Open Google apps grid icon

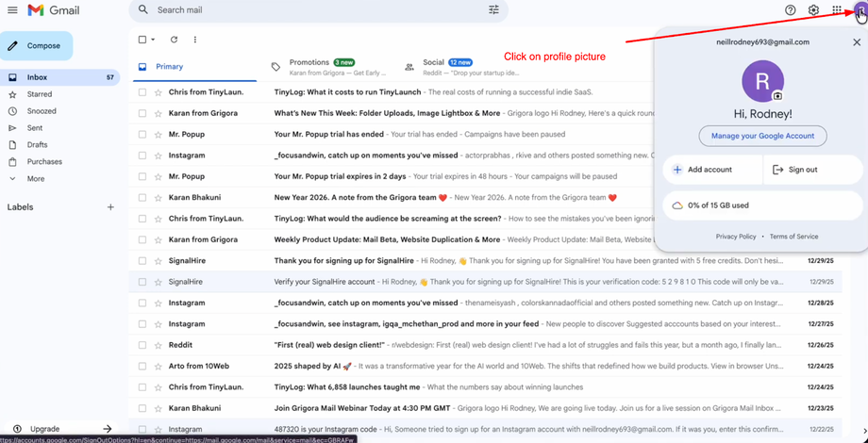837,10
